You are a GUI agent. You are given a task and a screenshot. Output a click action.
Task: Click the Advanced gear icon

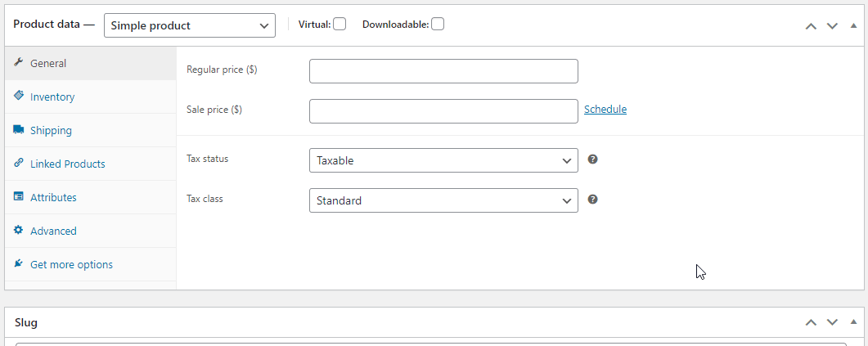click(18, 231)
